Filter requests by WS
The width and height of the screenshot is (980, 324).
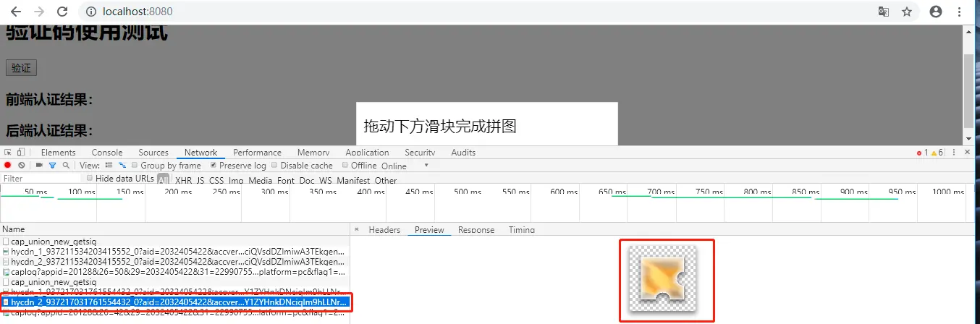coord(326,180)
